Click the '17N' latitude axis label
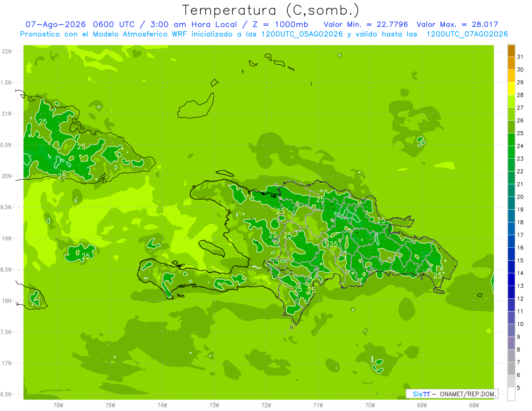The width and height of the screenshot is (532, 411). pyautogui.click(x=6, y=363)
